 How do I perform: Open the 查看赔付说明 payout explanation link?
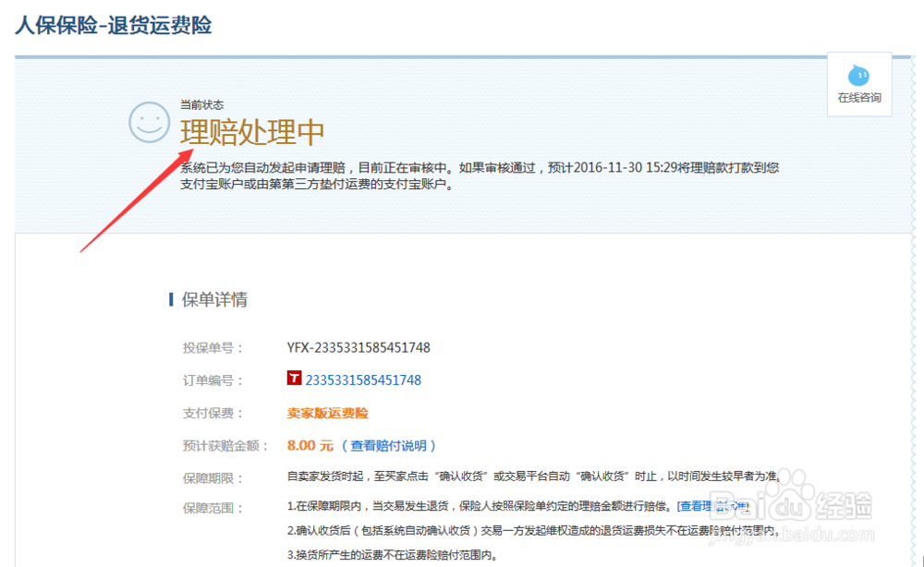tap(392, 445)
